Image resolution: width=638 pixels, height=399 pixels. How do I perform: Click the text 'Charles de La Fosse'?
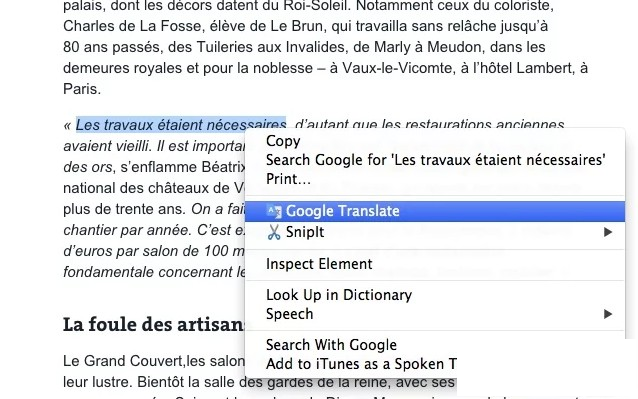click(x=132, y=26)
